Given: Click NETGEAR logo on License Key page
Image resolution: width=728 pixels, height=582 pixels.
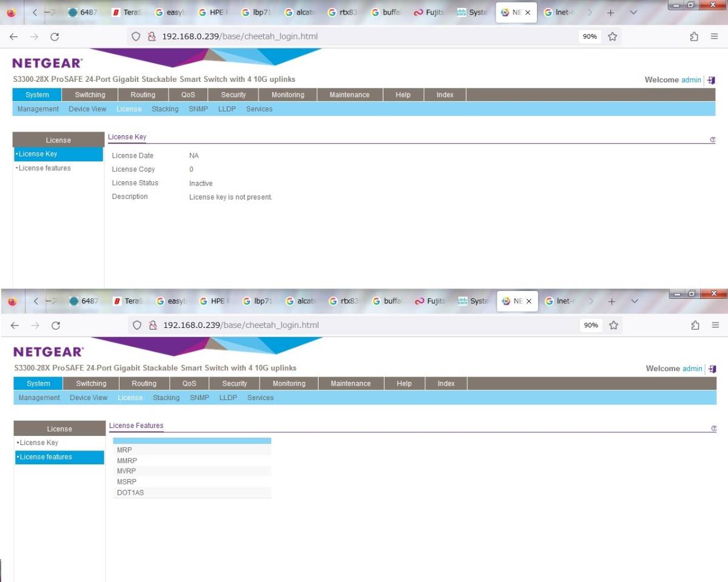Looking at the screenshot, I should [x=47, y=63].
